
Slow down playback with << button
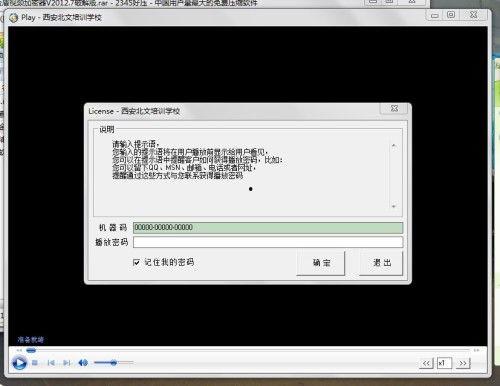(x=426, y=363)
